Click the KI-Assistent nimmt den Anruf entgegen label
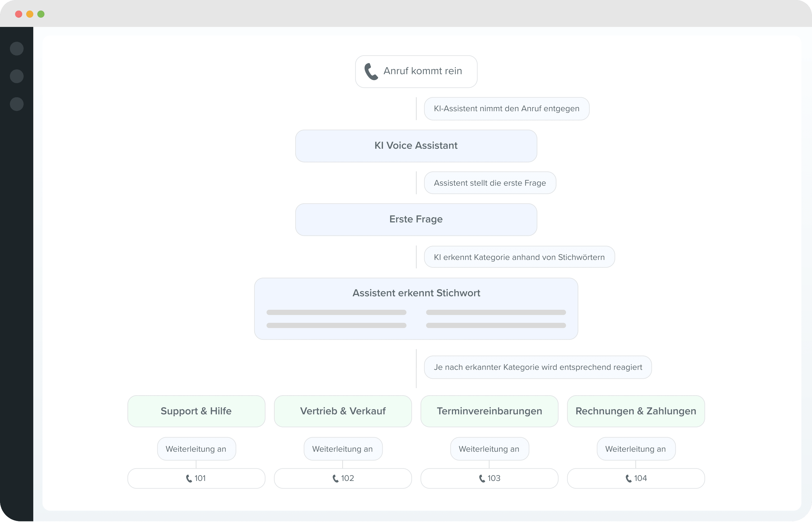 (506, 109)
